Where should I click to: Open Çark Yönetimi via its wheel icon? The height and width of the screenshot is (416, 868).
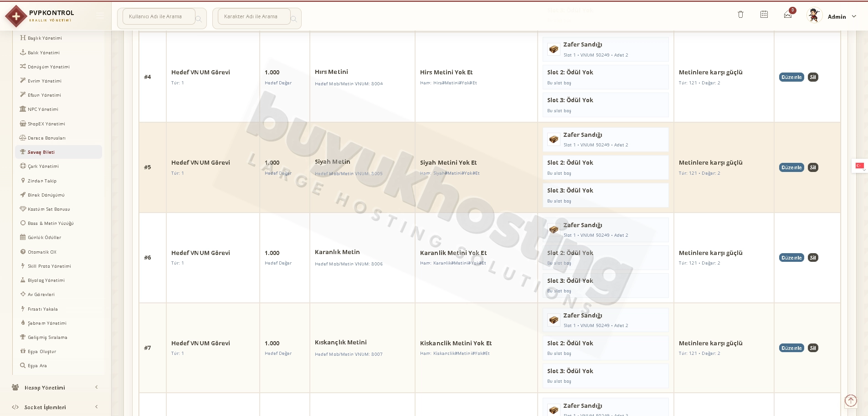pyautogui.click(x=23, y=166)
